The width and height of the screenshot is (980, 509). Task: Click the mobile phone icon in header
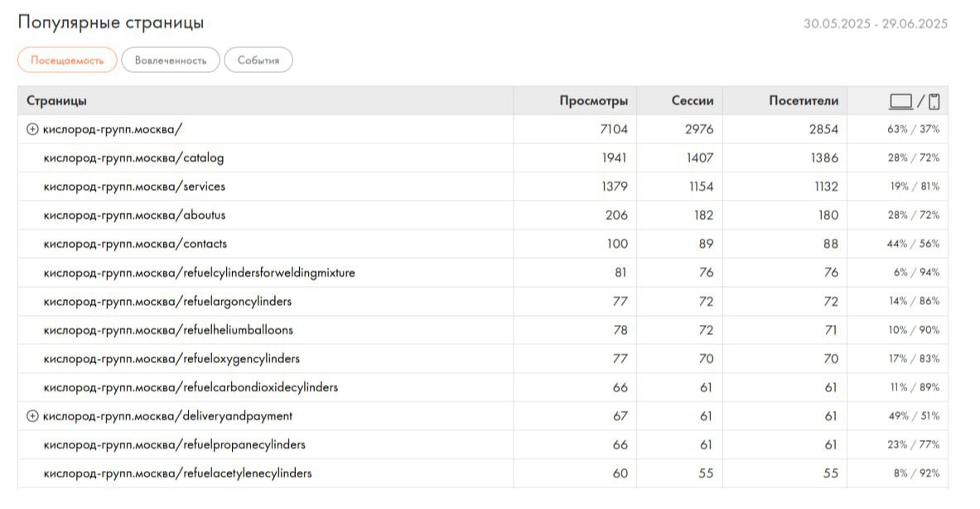(x=934, y=101)
